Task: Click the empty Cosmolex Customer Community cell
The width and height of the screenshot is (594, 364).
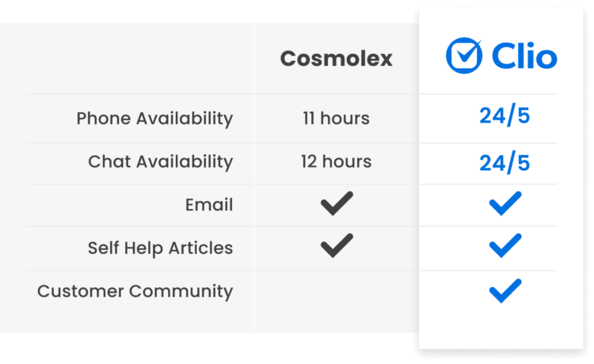Action: coord(336,290)
